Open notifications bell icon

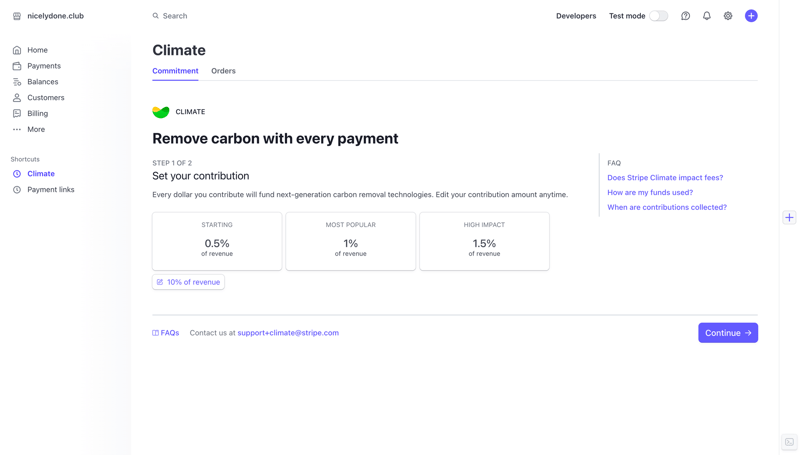(707, 16)
